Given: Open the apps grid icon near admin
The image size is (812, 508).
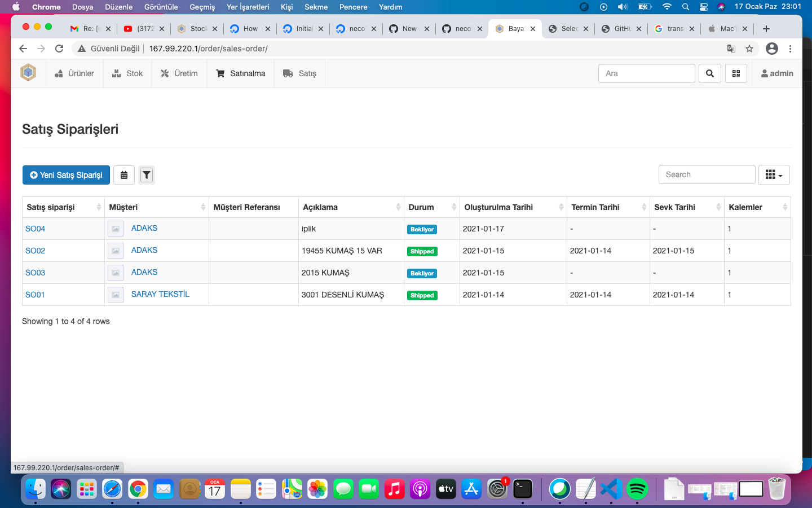Looking at the screenshot, I should [736, 73].
